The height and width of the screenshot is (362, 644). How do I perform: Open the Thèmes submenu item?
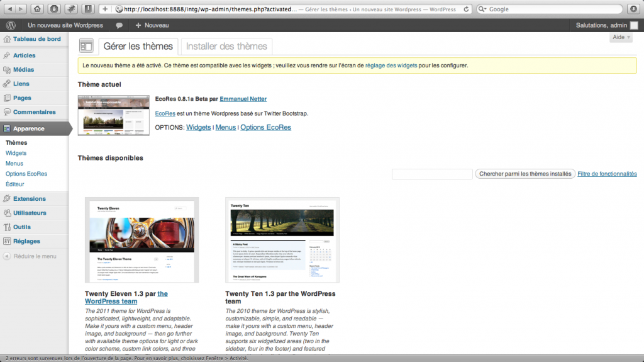click(x=16, y=143)
